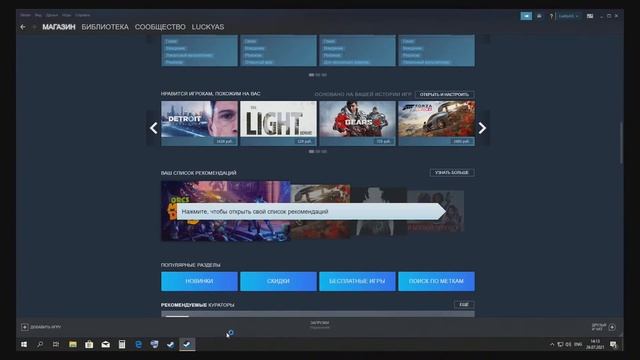The image size is (640, 360).
Task: Open the notifications icon in title bar
Action: [x=539, y=16]
